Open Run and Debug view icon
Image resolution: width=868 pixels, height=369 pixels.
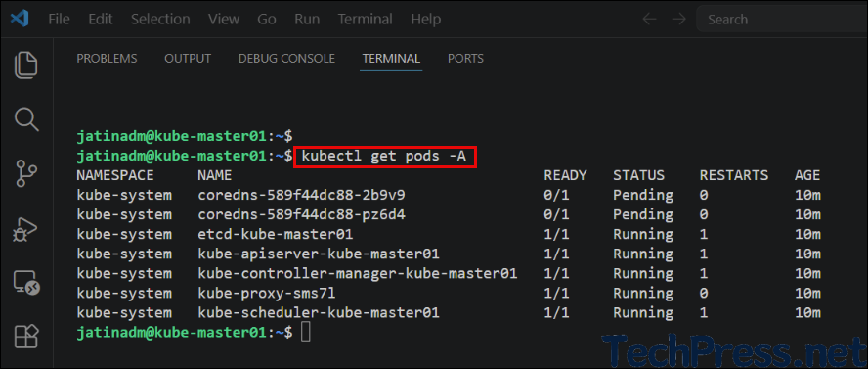[x=25, y=229]
